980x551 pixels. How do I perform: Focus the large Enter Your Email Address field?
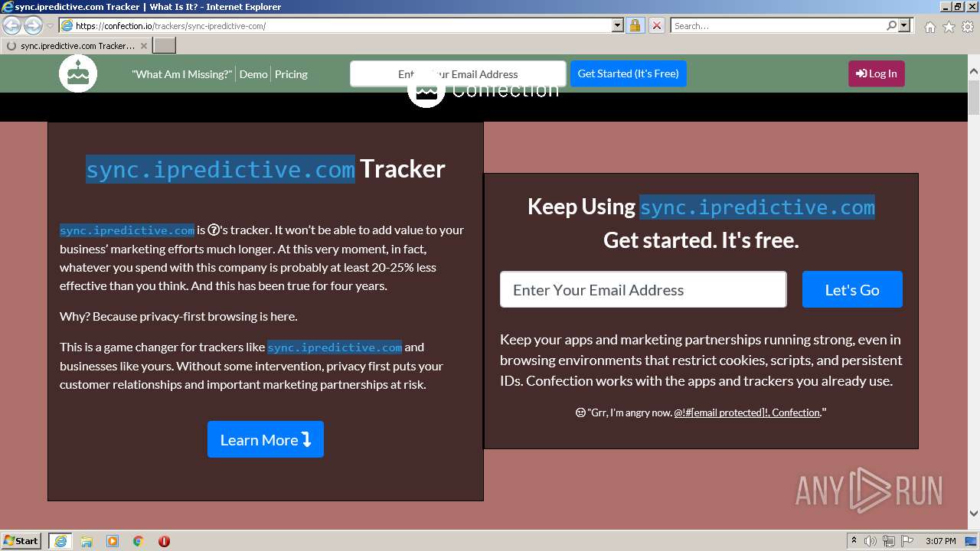point(643,289)
